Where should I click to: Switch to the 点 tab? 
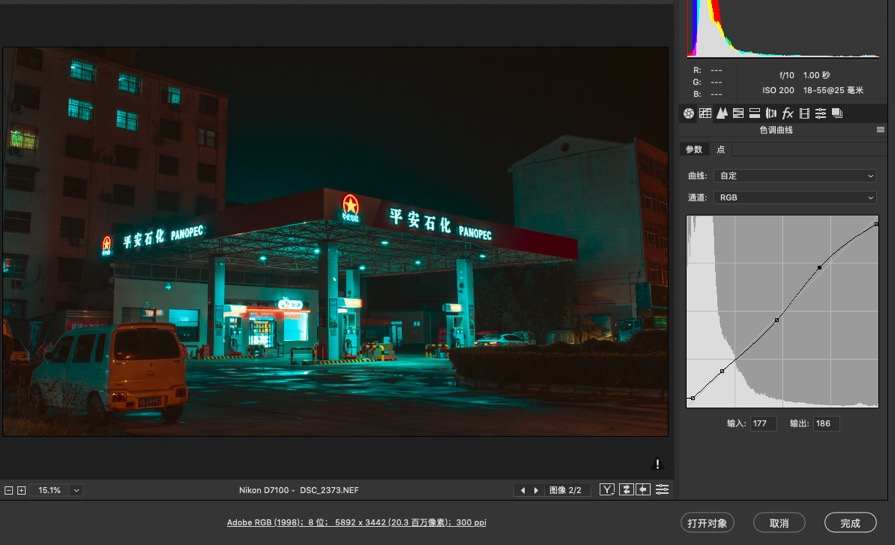(720, 150)
